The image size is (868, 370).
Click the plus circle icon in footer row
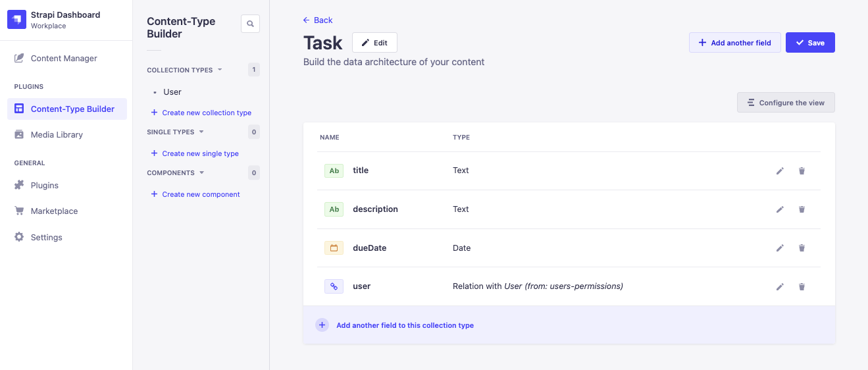point(322,325)
